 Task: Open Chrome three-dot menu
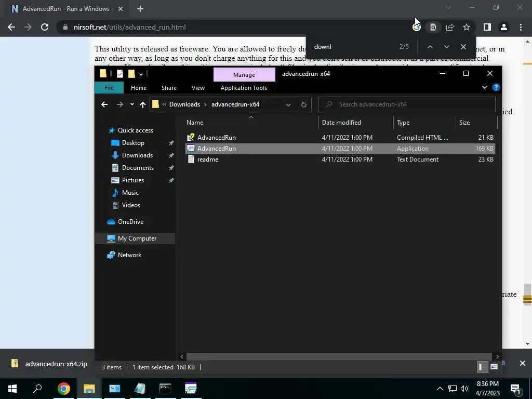click(x=521, y=27)
